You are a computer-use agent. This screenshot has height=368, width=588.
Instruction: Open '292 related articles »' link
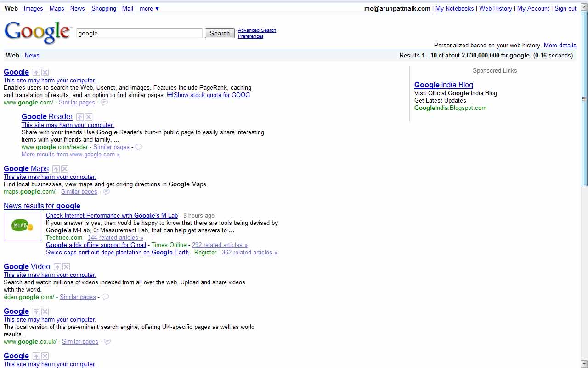tap(220, 245)
